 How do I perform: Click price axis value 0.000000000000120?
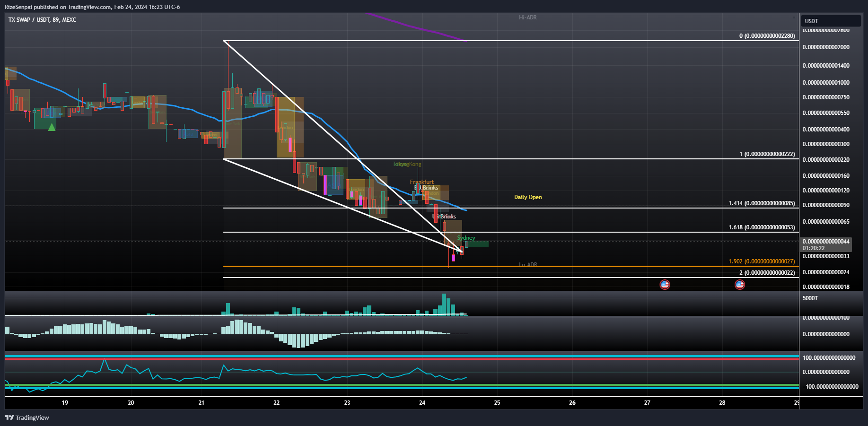tap(826, 191)
